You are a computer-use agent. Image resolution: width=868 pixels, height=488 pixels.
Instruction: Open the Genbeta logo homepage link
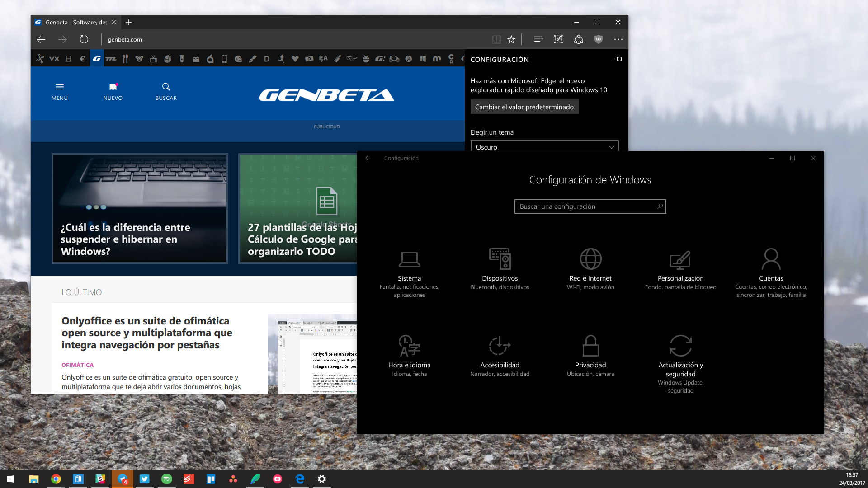tap(326, 95)
